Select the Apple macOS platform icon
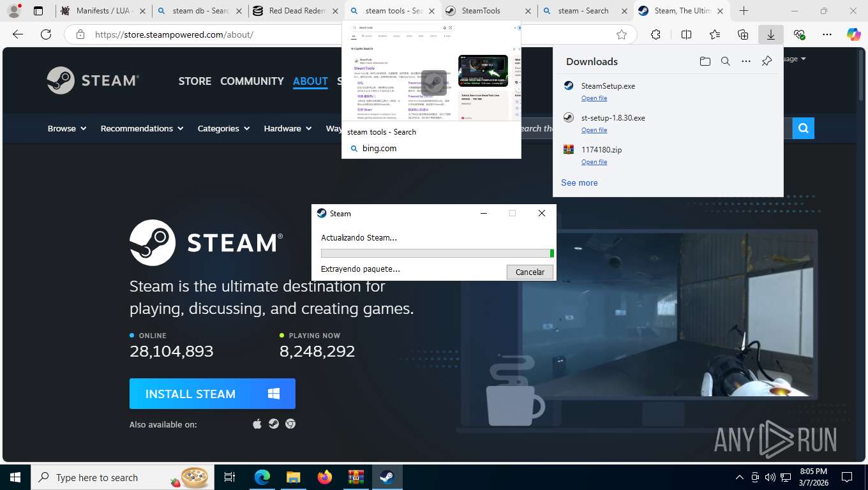868x490 pixels. (257, 424)
